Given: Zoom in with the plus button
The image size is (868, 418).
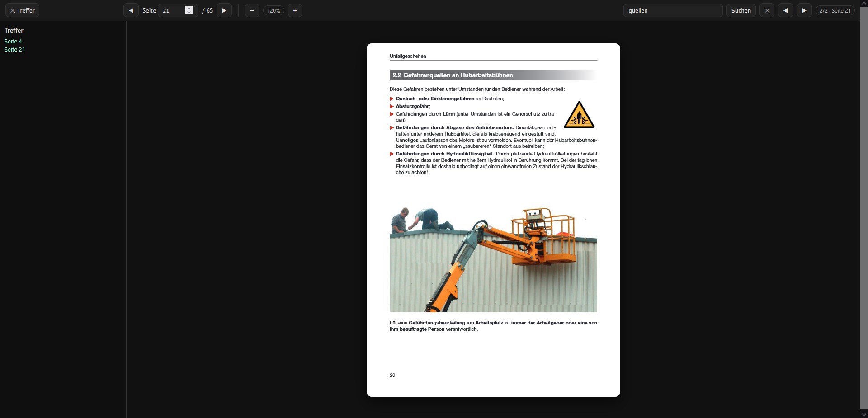Looking at the screenshot, I should 295,10.
